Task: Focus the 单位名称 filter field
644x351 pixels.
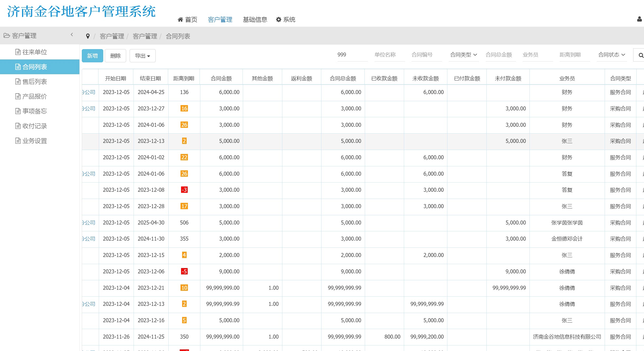Action: coord(390,55)
